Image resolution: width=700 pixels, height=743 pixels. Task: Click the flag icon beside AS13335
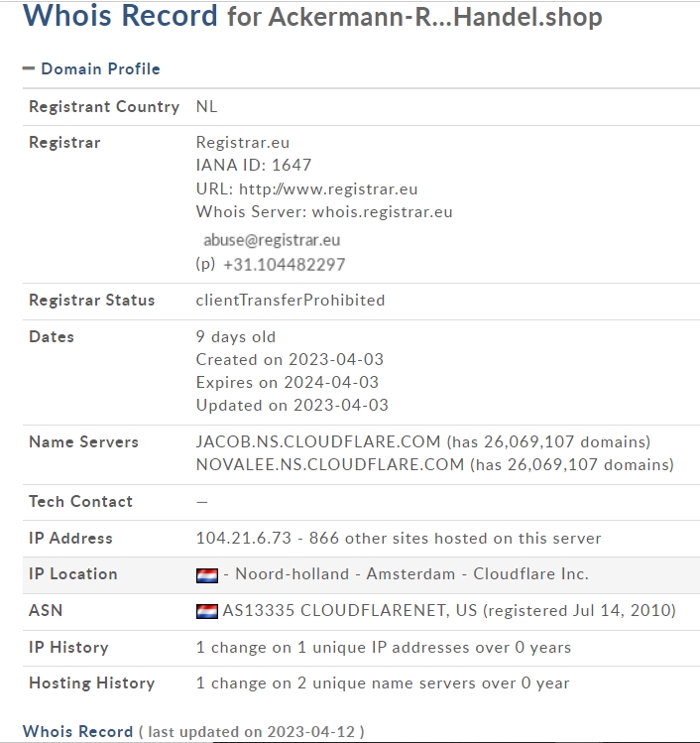coord(207,611)
